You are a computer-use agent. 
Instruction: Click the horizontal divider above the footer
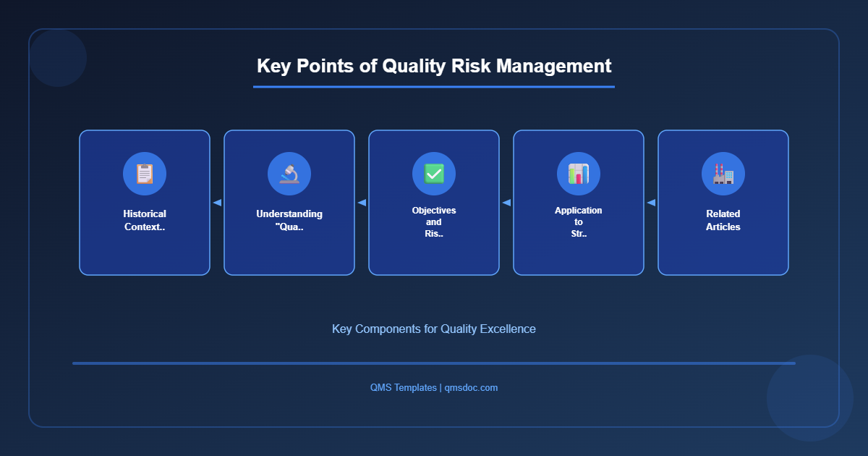point(433,362)
